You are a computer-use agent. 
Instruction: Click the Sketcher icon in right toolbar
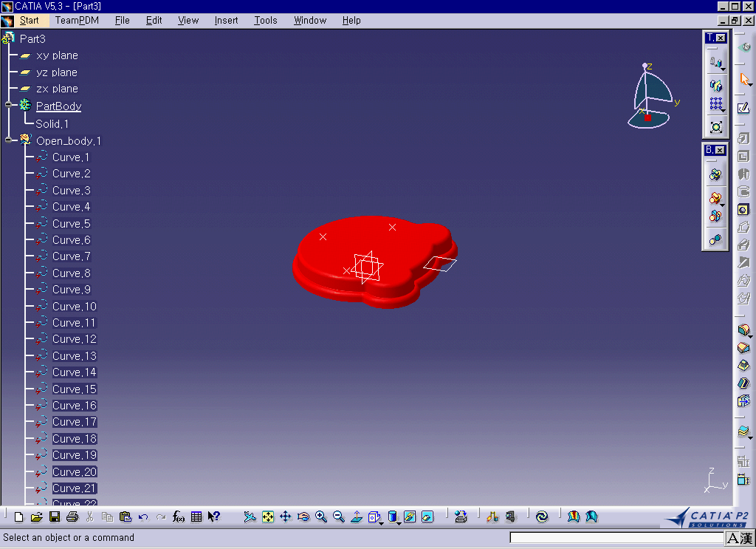pyautogui.click(x=743, y=108)
